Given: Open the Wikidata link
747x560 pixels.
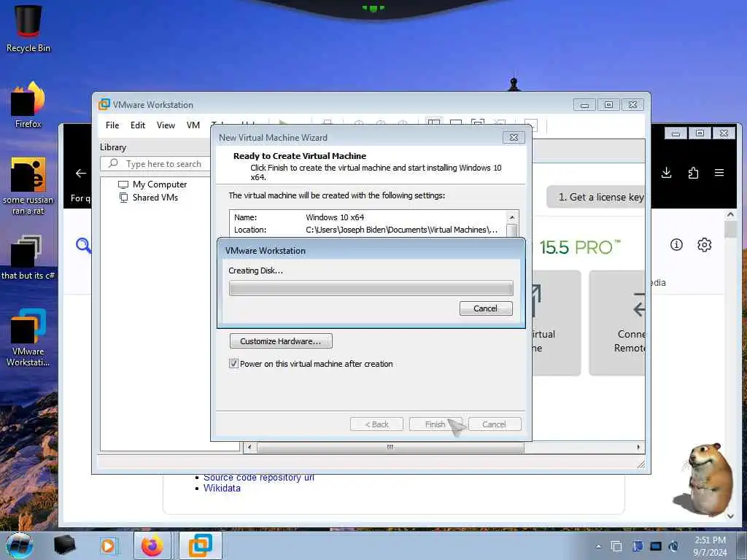Looking at the screenshot, I should [222, 488].
